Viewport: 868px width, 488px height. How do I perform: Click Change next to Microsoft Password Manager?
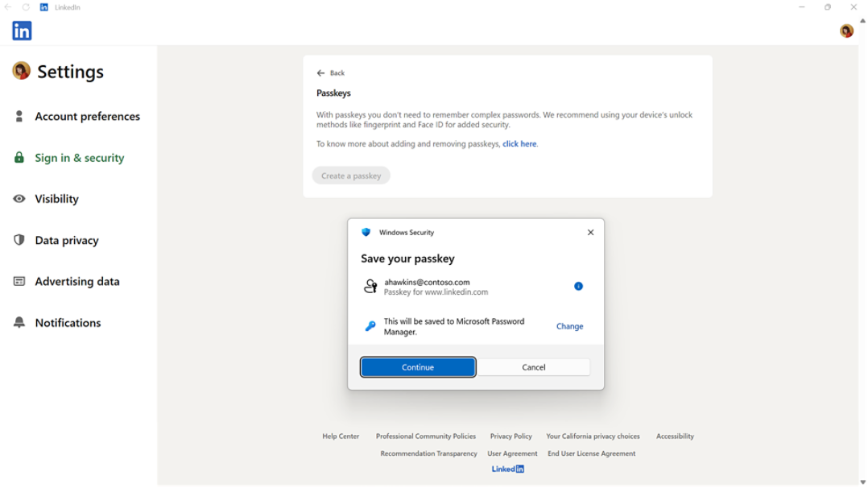tap(569, 326)
